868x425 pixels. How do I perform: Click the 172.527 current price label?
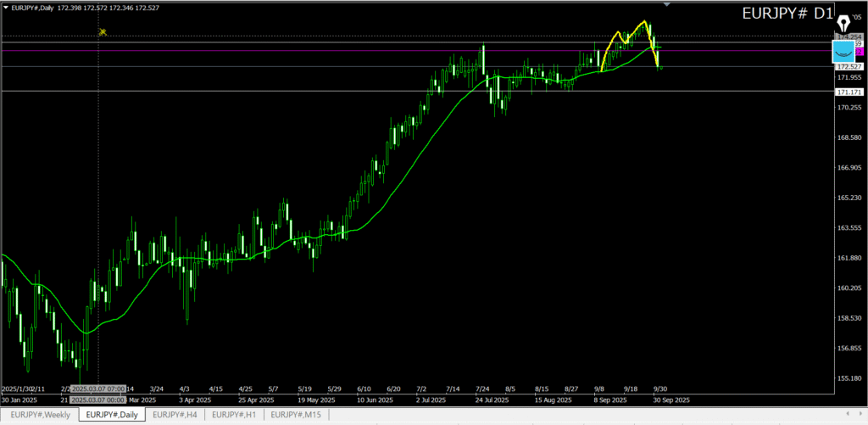tap(849, 66)
